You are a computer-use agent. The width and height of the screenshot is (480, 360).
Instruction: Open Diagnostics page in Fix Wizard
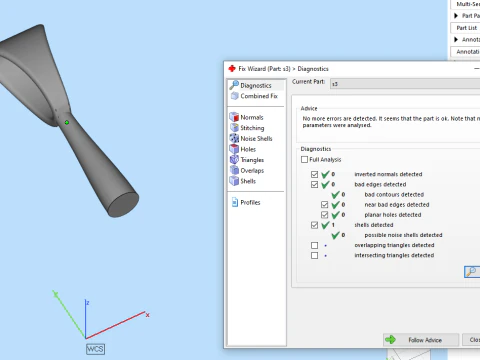pyautogui.click(x=256, y=85)
